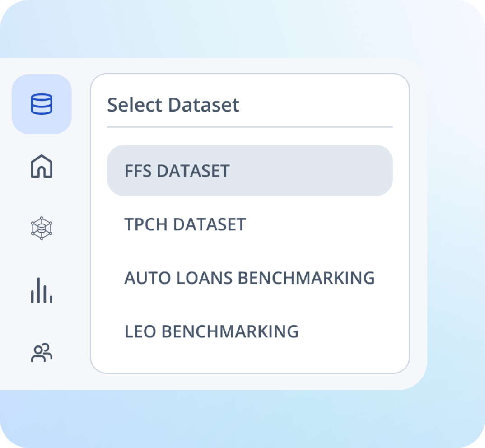The image size is (485, 448).
Task: Click the network-cube database icon
Action: click(42, 228)
